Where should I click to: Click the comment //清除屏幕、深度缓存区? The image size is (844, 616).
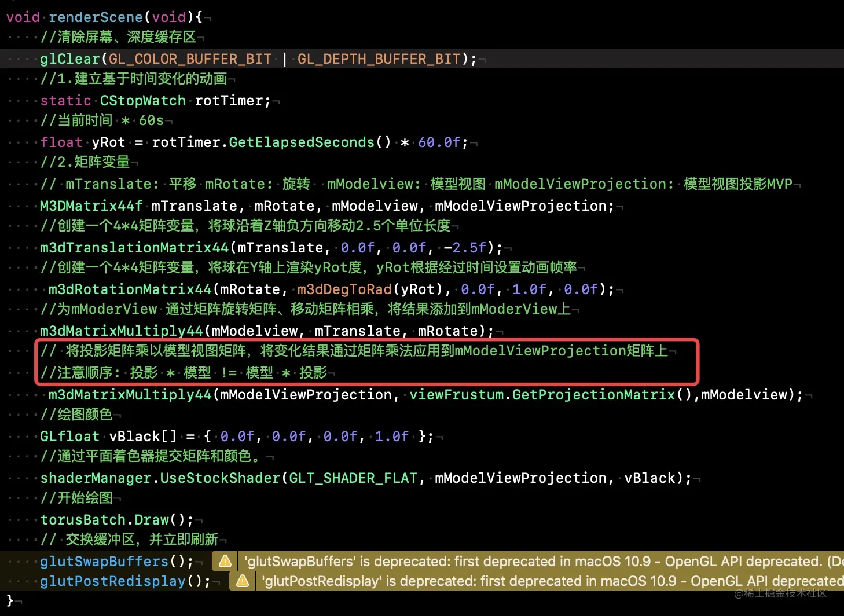118,37
